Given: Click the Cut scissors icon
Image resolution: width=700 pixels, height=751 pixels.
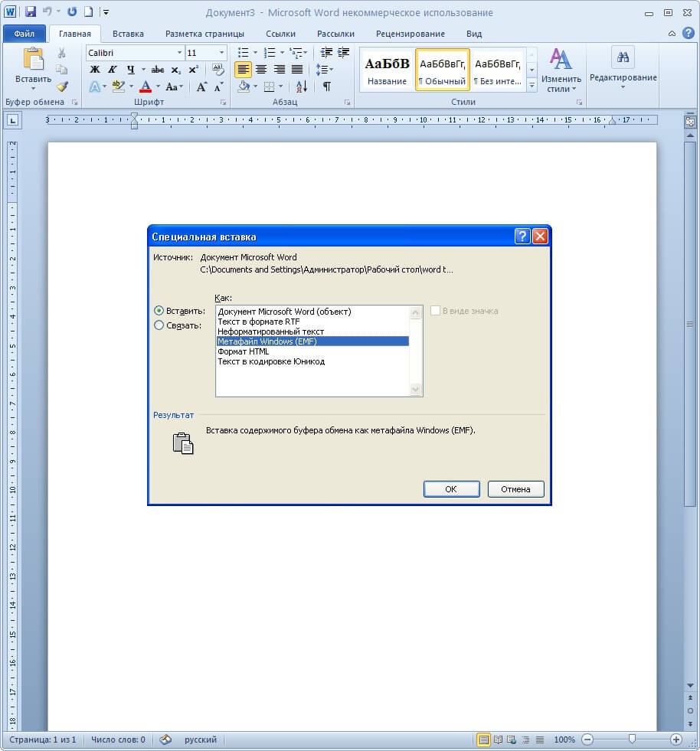Looking at the screenshot, I should pyautogui.click(x=62, y=53).
